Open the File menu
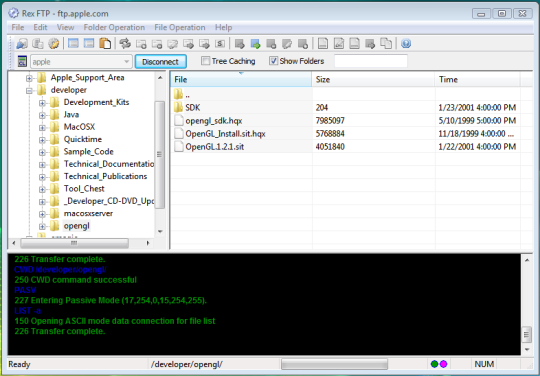This screenshot has height=376, width=540. coord(18,27)
